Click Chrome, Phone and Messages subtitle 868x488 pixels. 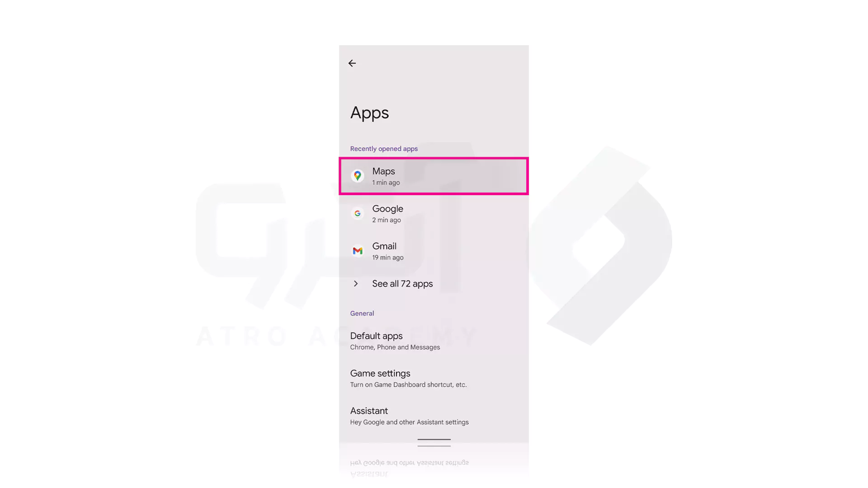coord(395,347)
